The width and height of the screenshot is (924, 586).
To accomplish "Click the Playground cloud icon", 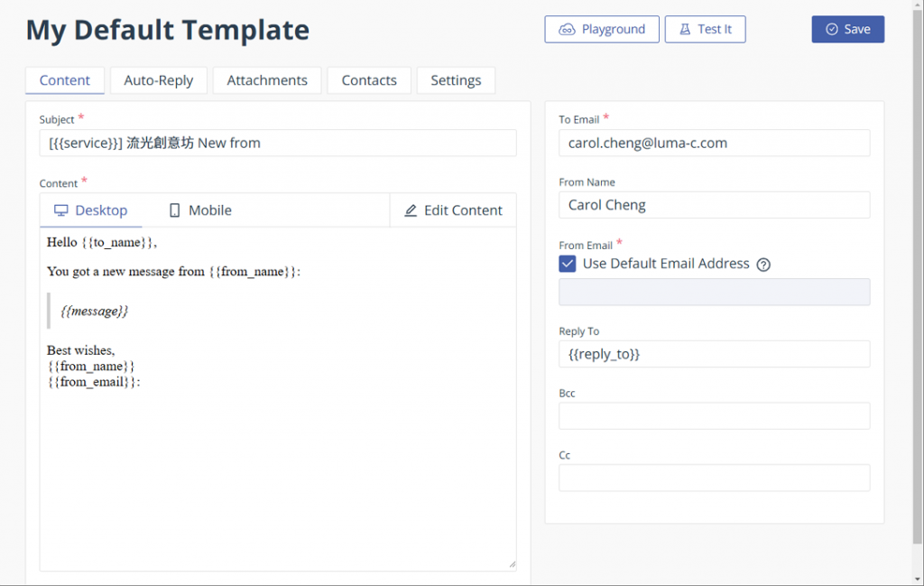I will point(567,30).
